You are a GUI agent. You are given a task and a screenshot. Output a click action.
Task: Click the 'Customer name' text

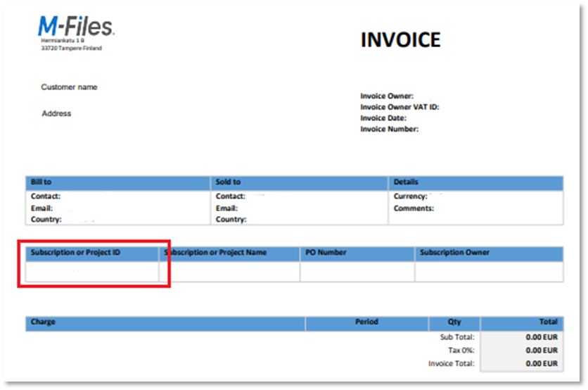tap(70, 87)
